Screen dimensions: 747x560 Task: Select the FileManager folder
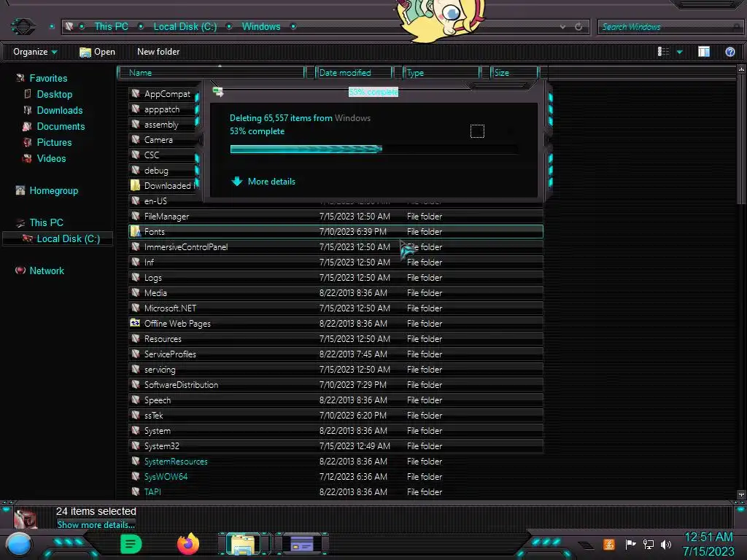336,217
